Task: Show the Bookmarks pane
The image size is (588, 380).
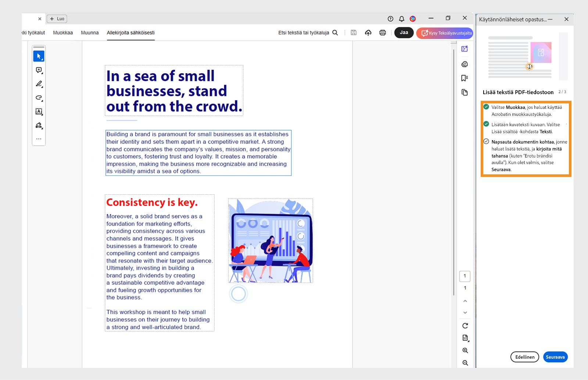Action: [x=465, y=78]
